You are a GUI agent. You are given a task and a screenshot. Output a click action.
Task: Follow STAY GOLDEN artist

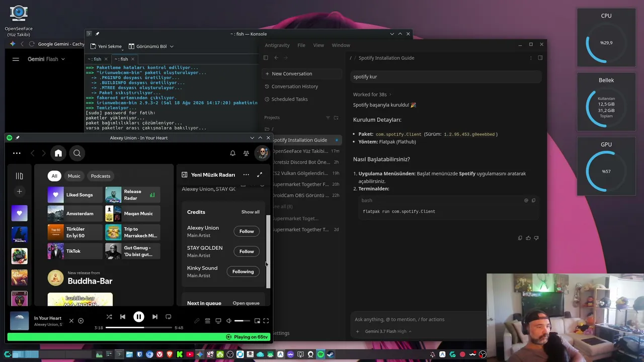click(x=247, y=251)
